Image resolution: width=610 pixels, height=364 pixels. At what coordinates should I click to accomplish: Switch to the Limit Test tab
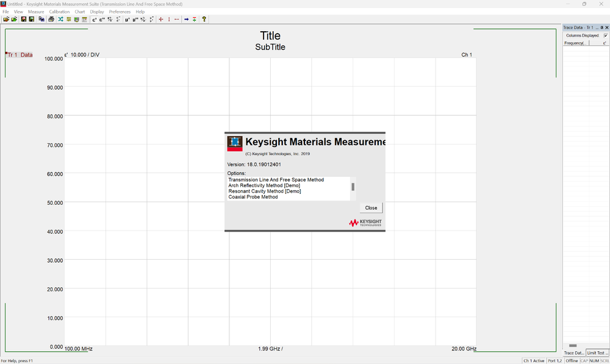point(597,352)
